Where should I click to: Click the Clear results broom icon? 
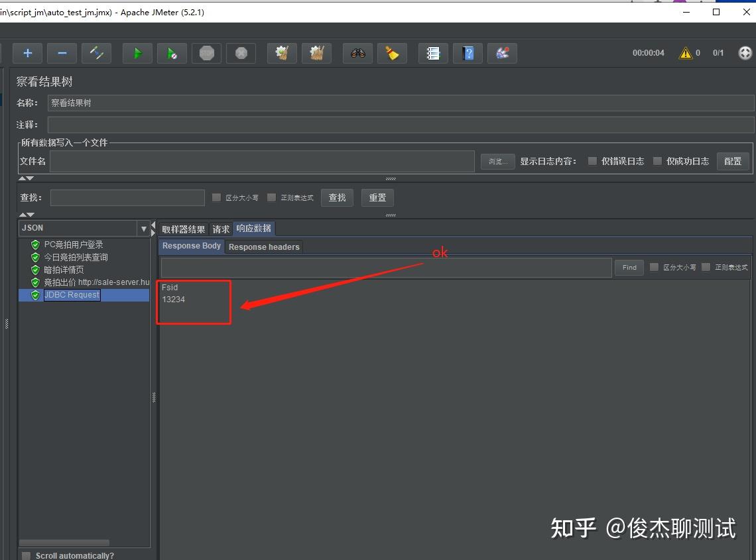coord(392,53)
